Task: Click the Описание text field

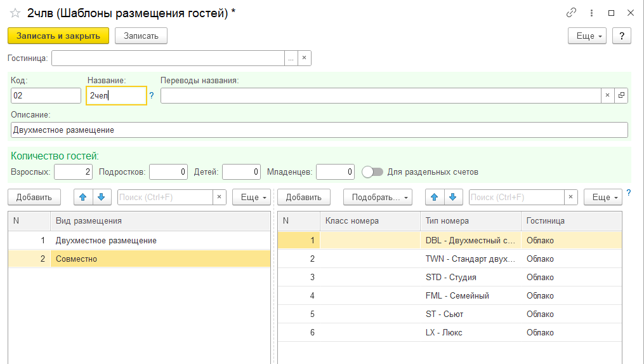Action: tap(319, 130)
